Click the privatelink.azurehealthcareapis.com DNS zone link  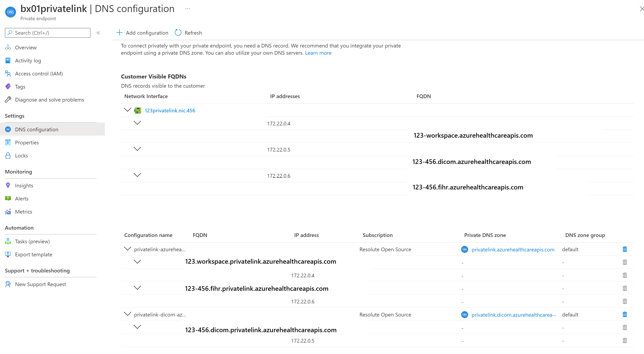pyautogui.click(x=512, y=249)
